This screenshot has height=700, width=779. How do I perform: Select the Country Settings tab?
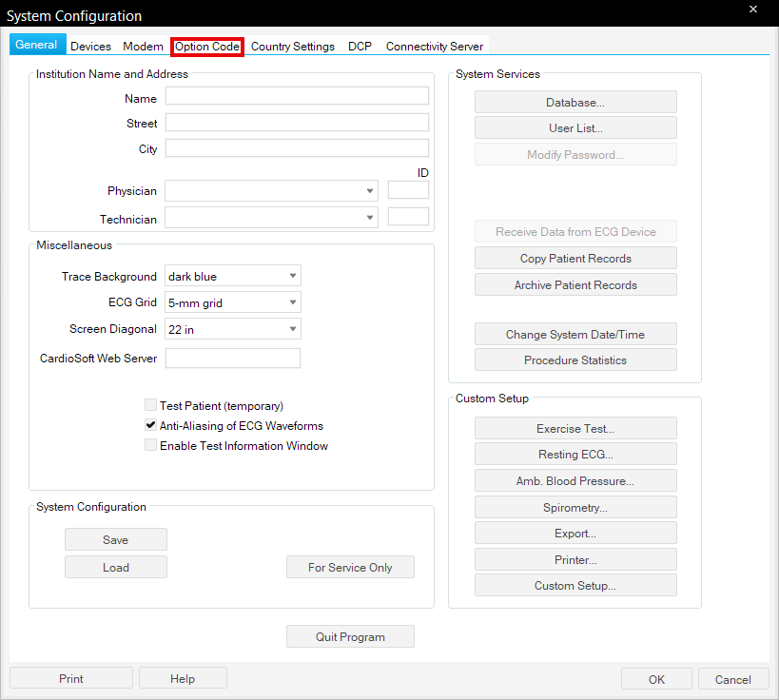[x=293, y=47]
